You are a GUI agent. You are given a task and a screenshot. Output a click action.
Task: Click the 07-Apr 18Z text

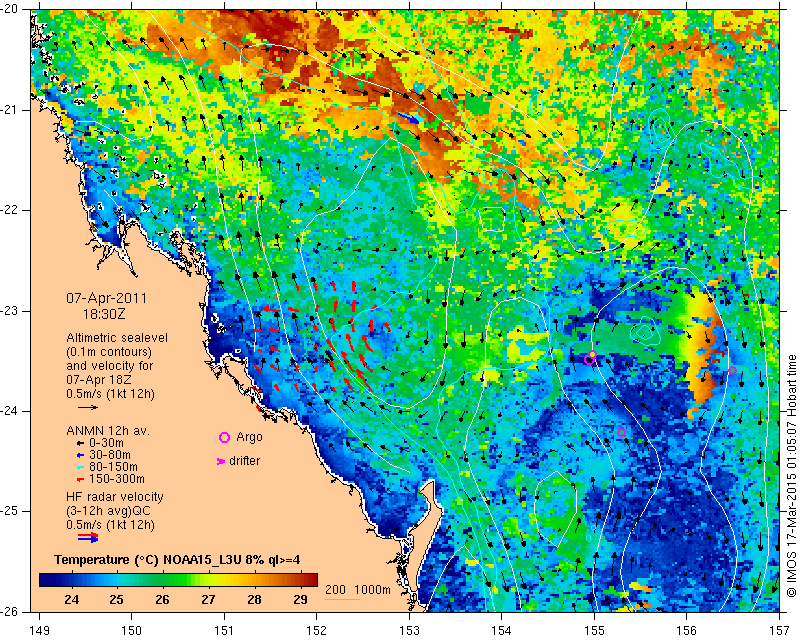(98, 380)
